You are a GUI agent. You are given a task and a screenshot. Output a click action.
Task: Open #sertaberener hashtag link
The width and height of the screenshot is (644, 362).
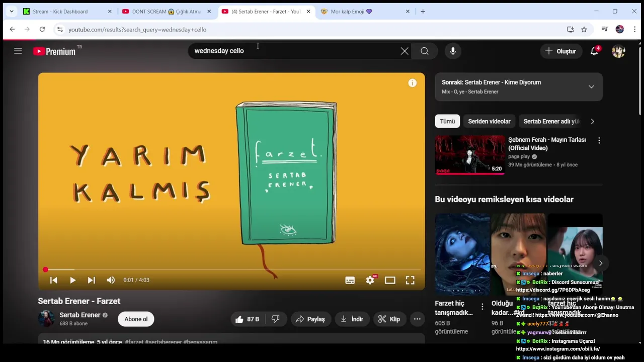click(164, 342)
